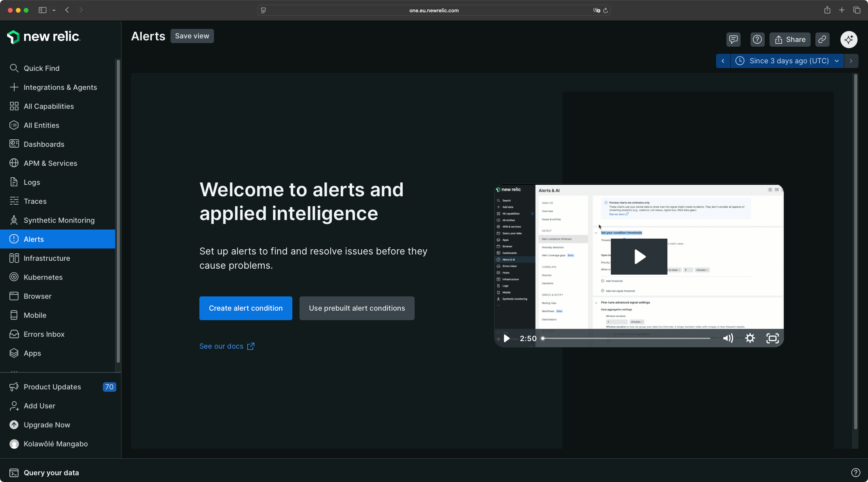Go to Errors Inbox
The width and height of the screenshot is (868, 482).
(x=44, y=334)
